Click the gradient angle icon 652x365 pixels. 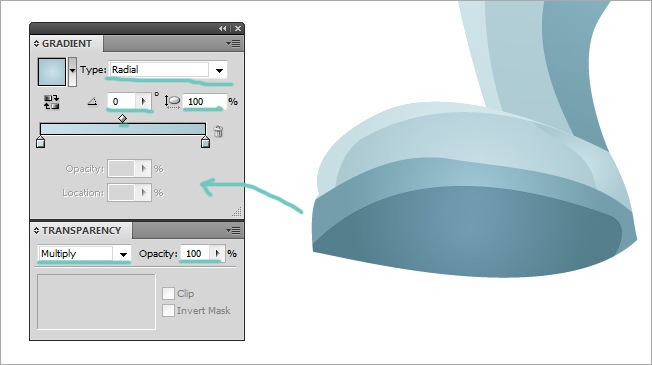(92, 101)
